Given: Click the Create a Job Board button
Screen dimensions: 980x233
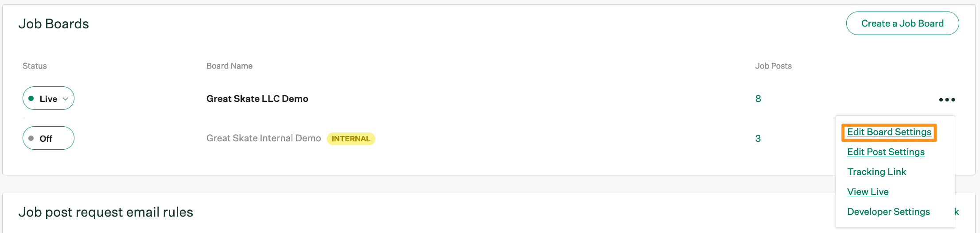Looking at the screenshot, I should [902, 23].
